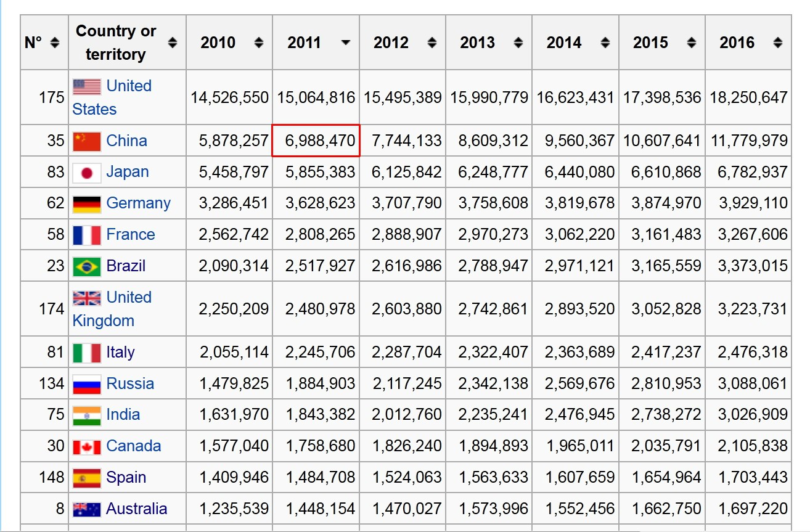The width and height of the screenshot is (810, 532).
Task: Select Italy 2010 value 2,055,114
Action: point(234,353)
